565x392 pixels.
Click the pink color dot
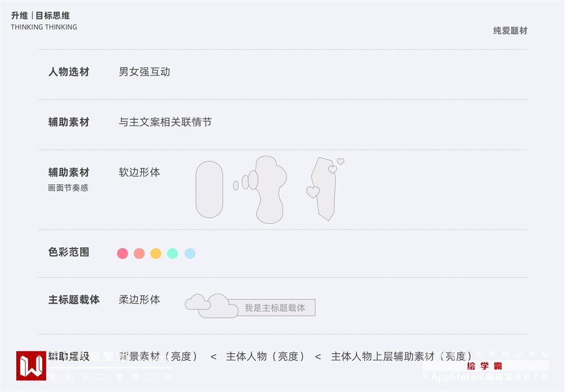click(x=123, y=253)
